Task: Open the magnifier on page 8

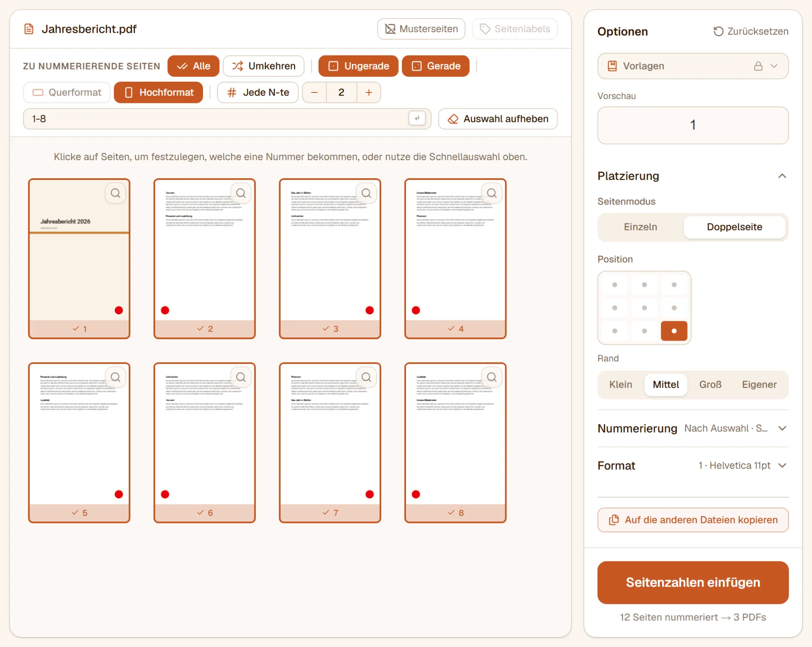Action: point(492,377)
